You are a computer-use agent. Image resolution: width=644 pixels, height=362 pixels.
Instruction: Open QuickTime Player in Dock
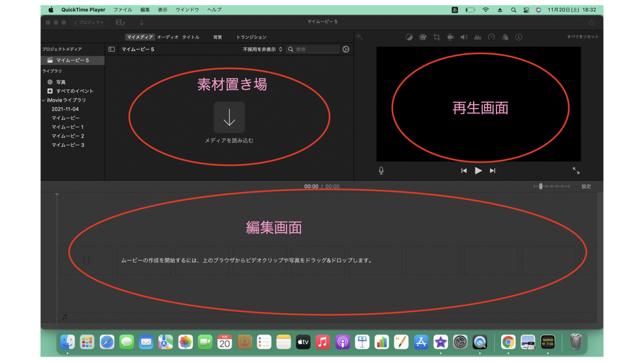pos(480,342)
